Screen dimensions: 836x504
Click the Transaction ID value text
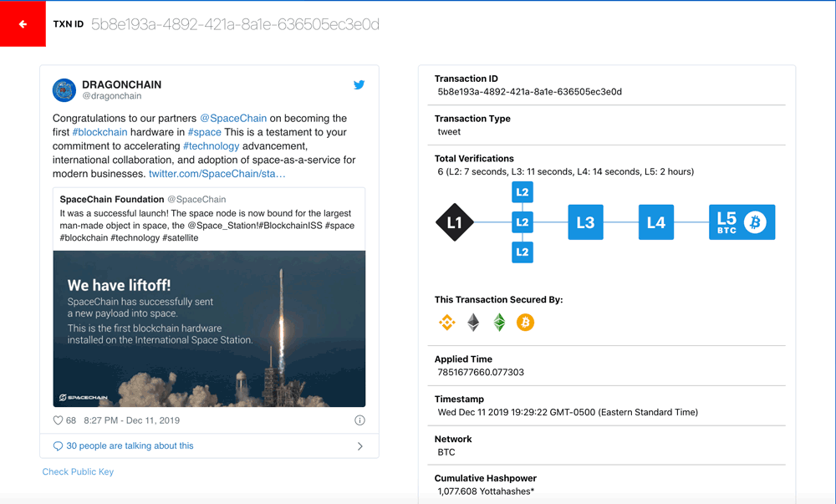[529, 92]
